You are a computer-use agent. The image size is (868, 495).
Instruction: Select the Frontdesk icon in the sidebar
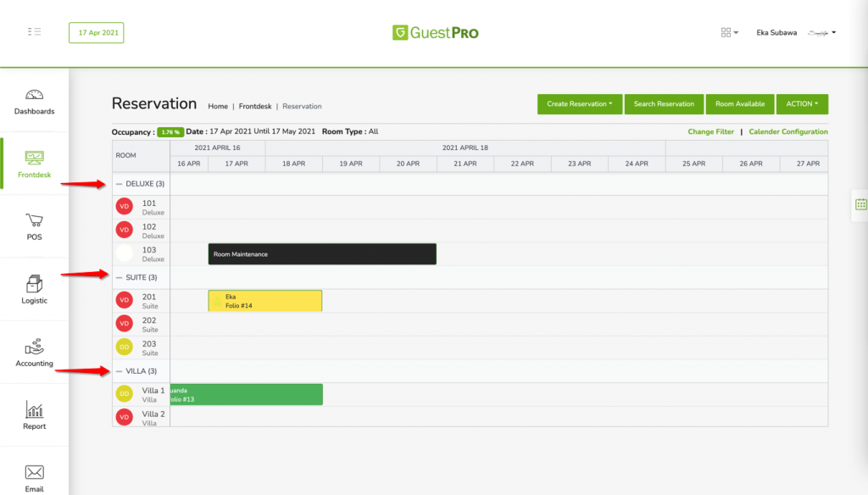click(x=34, y=164)
